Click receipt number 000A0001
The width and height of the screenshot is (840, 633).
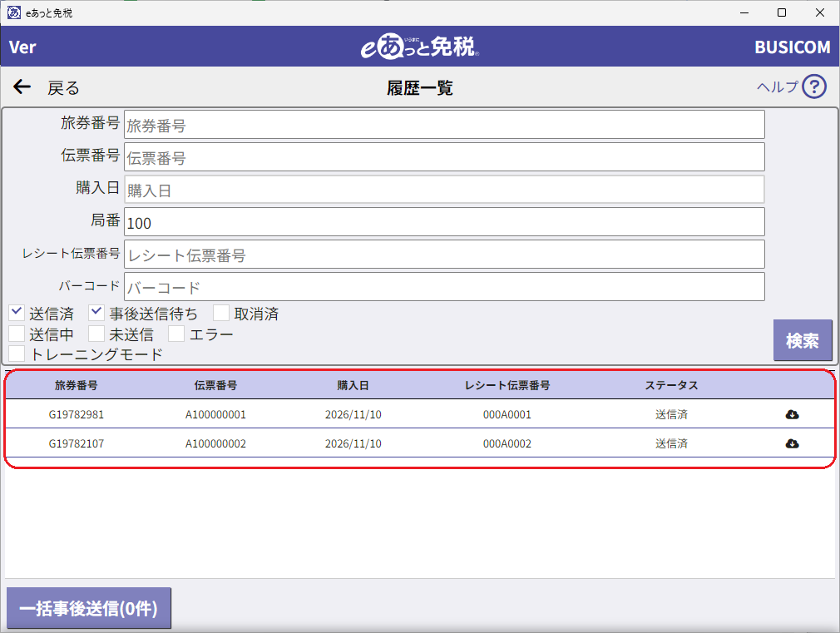tap(506, 414)
